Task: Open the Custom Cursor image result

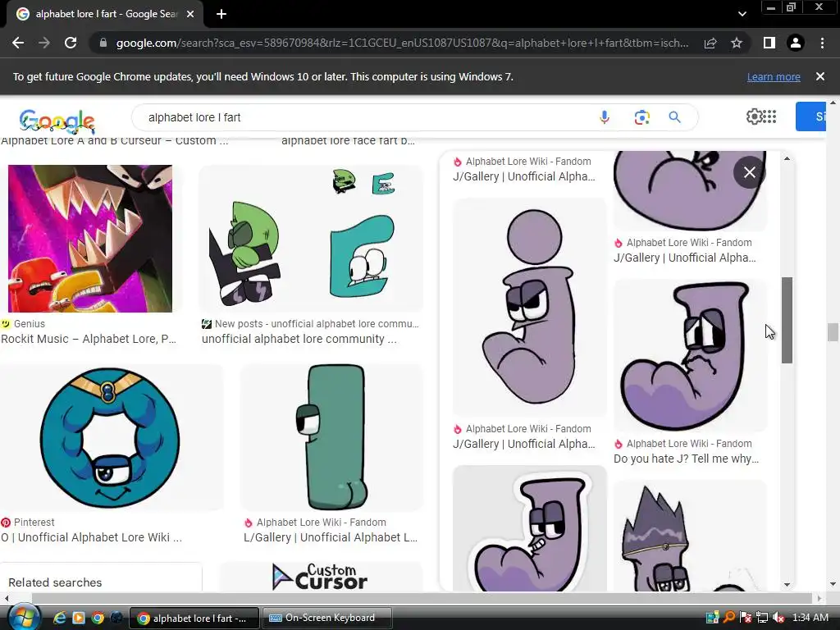Action: (x=321, y=577)
